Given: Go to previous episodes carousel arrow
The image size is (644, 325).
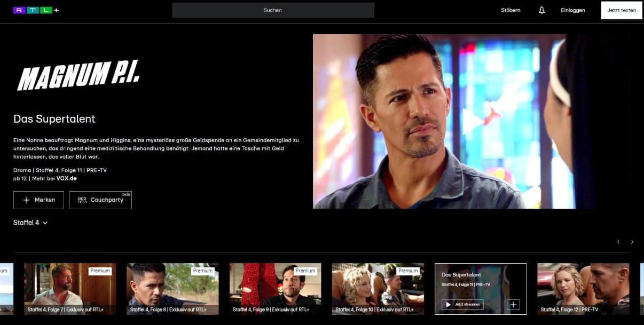Looking at the screenshot, I should 618,242.
